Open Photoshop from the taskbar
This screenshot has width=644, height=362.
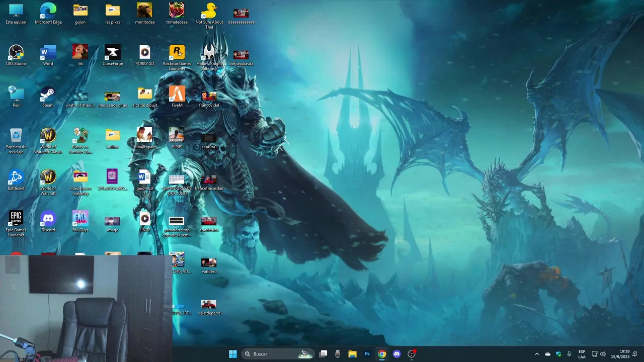pos(367,354)
